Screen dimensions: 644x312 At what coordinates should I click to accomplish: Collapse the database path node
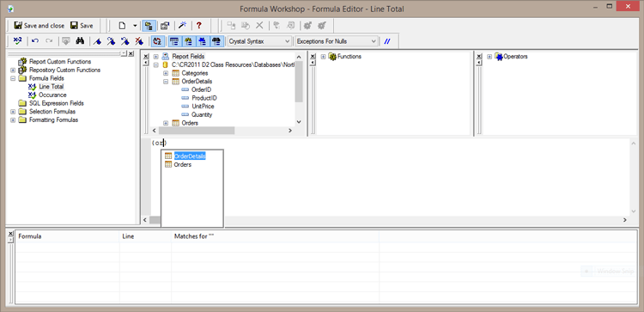156,65
